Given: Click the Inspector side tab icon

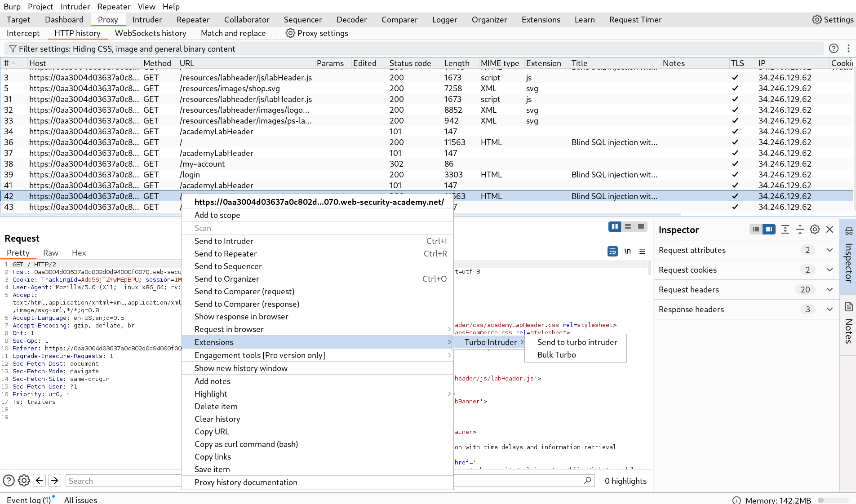Looking at the screenshot, I should (x=848, y=231).
